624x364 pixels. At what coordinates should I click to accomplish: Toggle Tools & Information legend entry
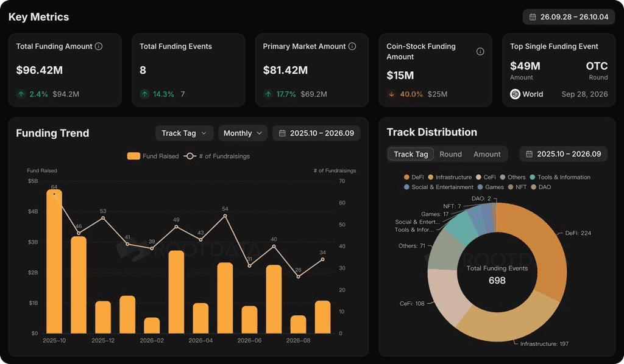[x=560, y=177]
